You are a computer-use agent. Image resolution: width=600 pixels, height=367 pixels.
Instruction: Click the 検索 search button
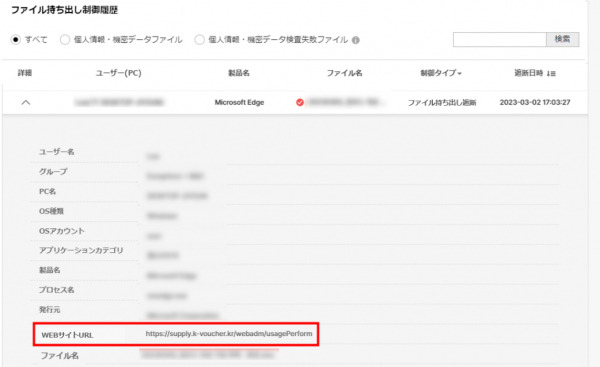pyautogui.click(x=562, y=39)
